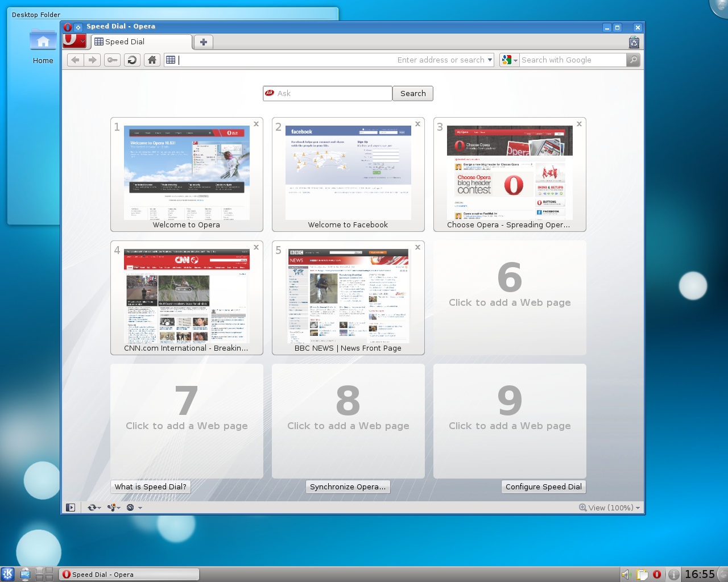Remove Welcome to Opera speed dial entry
This screenshot has height=582, width=728.
[256, 124]
